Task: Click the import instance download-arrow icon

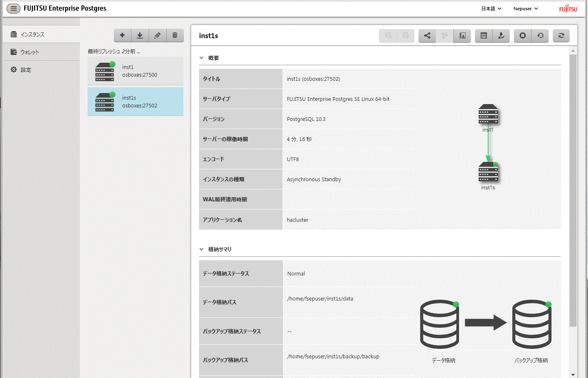Action: click(140, 35)
